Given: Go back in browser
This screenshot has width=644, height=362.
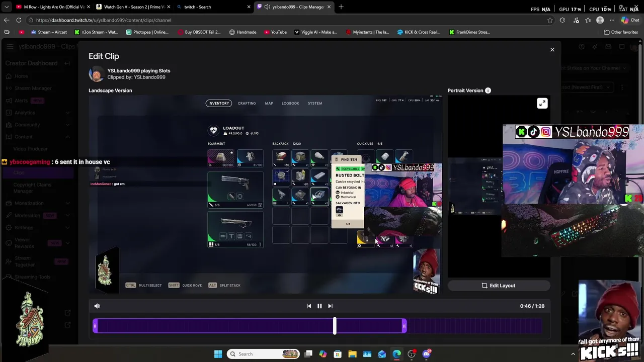Looking at the screenshot, I should point(7,20).
